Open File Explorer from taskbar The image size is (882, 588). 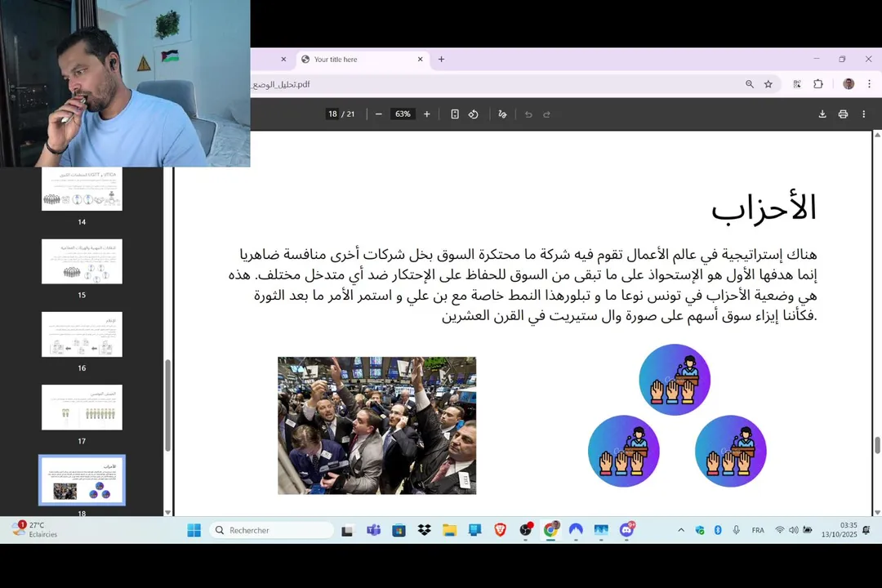(x=449, y=530)
